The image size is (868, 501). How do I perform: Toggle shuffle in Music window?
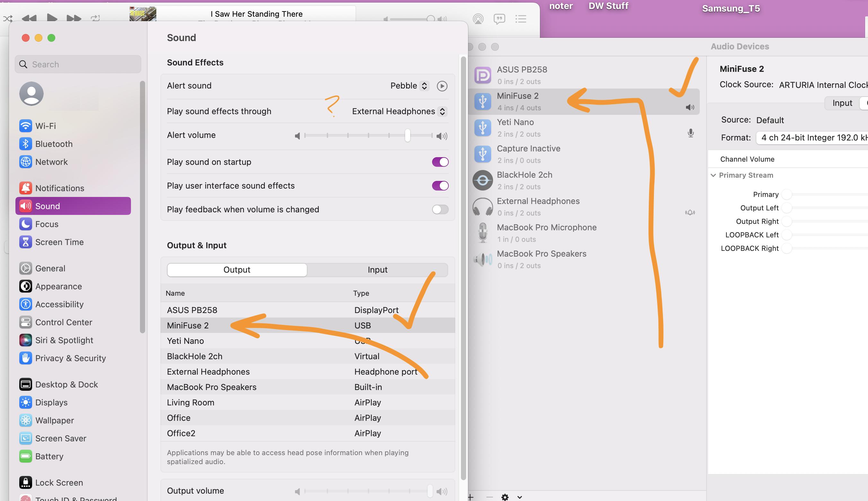[8, 18]
